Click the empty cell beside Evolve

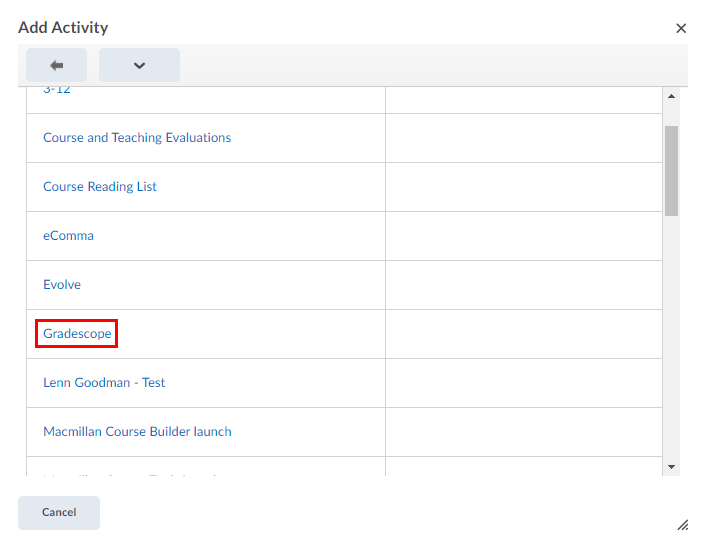[523, 285]
